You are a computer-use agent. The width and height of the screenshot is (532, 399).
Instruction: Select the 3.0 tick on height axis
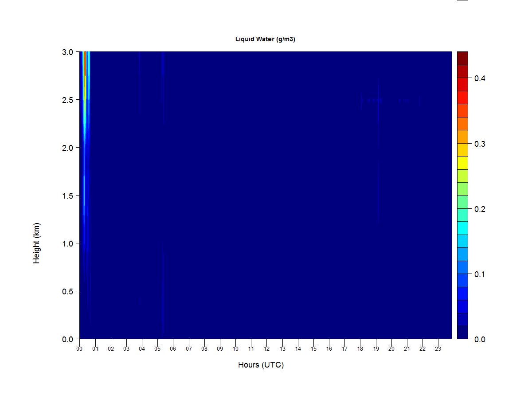coord(68,52)
